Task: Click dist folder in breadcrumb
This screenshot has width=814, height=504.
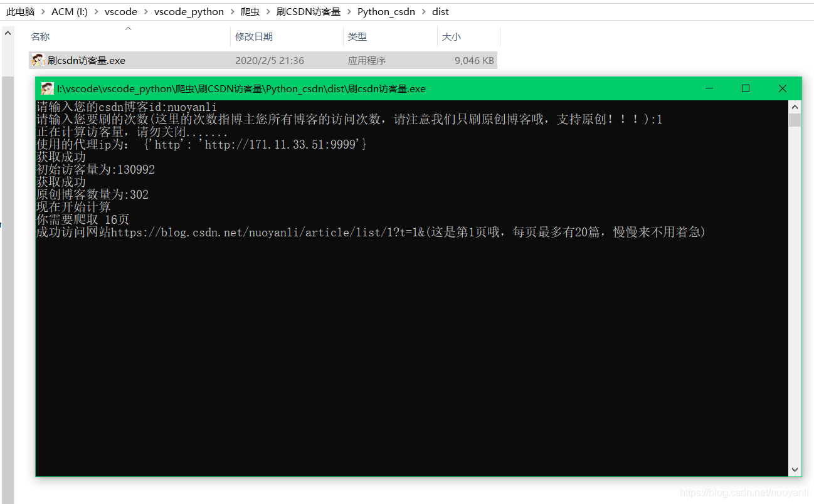Action: [440, 12]
